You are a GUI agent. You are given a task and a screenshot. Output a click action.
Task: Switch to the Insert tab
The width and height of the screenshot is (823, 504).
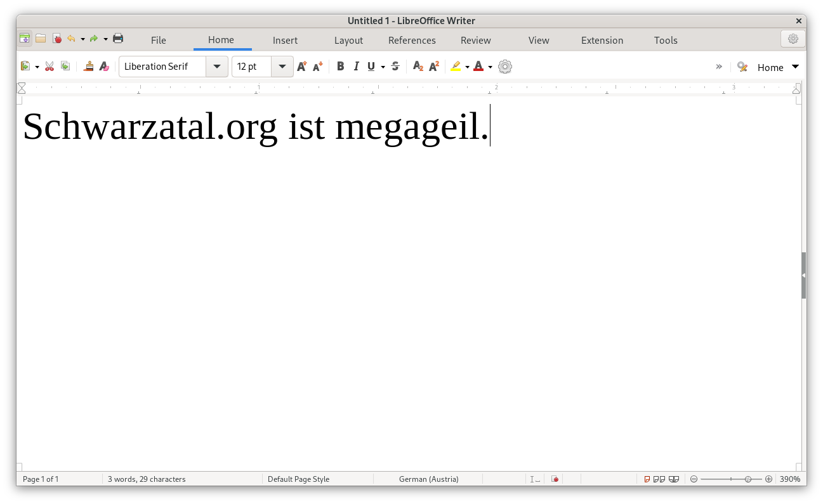[x=285, y=40]
